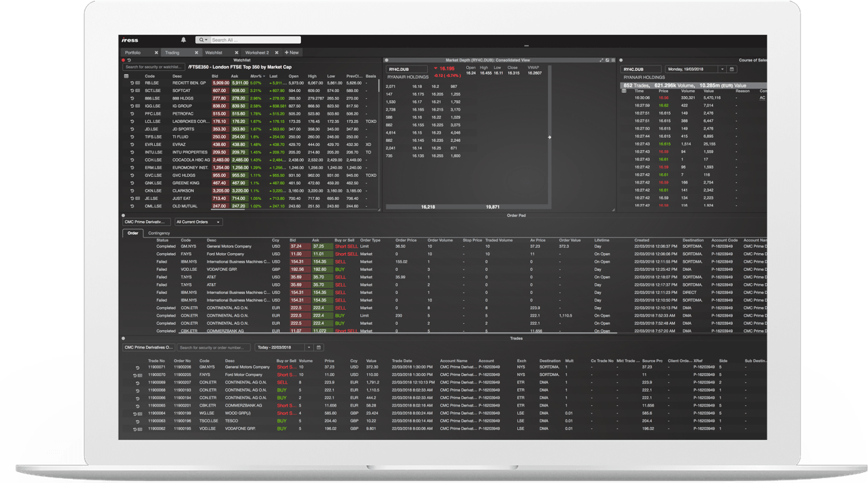Open the notifications bell icon
This screenshot has height=483, width=868.
click(x=183, y=40)
